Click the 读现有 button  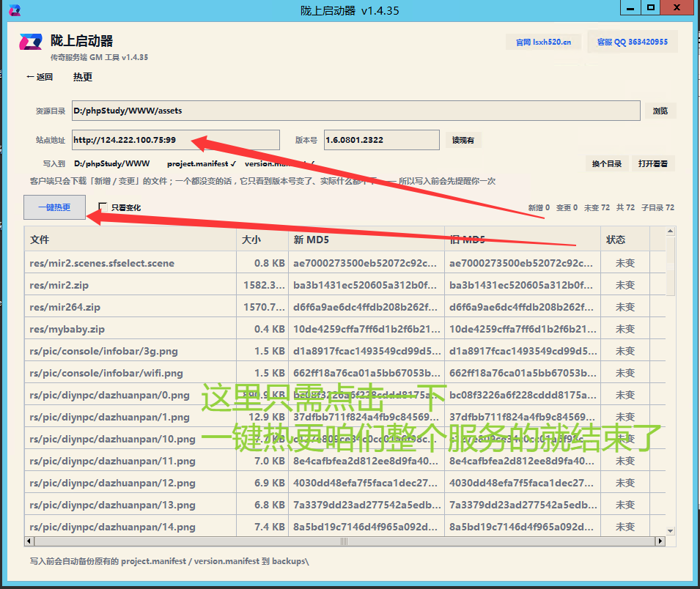pos(463,140)
